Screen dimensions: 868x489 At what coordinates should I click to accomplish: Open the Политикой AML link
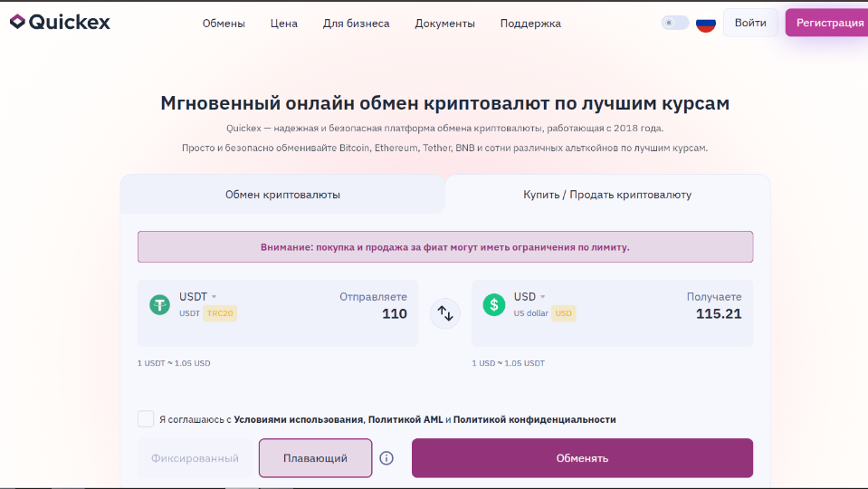click(x=405, y=419)
